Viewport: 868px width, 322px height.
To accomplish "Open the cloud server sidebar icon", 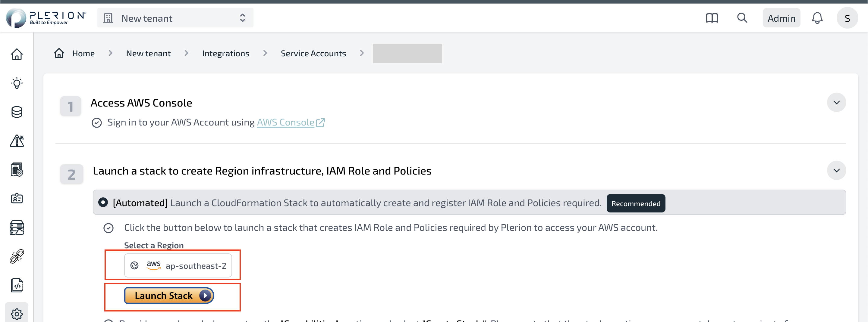I will tap(17, 228).
